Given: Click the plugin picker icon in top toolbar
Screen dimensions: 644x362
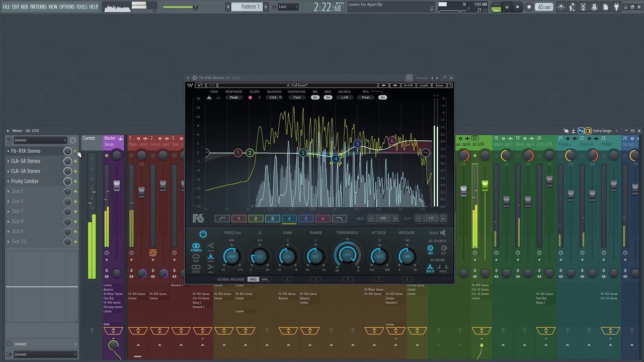Looking at the screenshot, I should point(616,7).
